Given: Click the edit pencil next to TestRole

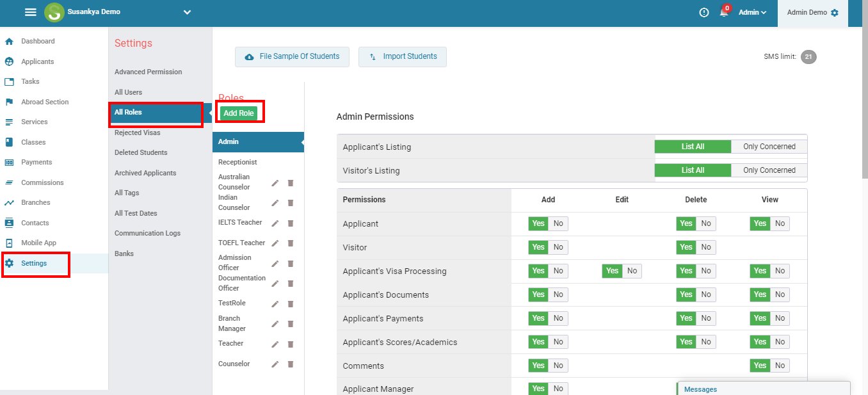Looking at the screenshot, I should point(275,304).
